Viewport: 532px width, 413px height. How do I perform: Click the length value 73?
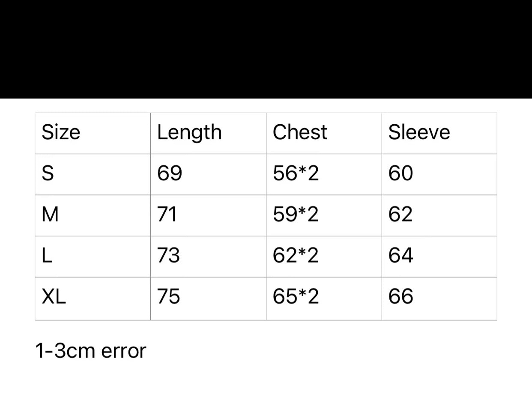(168, 255)
